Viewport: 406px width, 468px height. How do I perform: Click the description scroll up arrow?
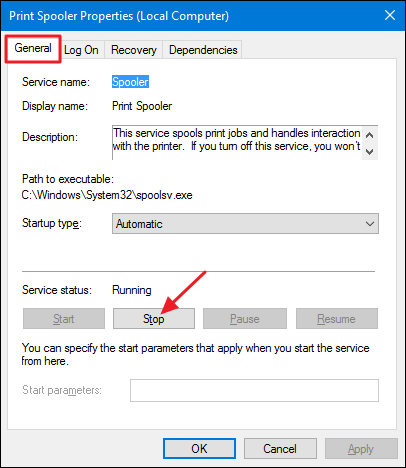[x=369, y=135]
